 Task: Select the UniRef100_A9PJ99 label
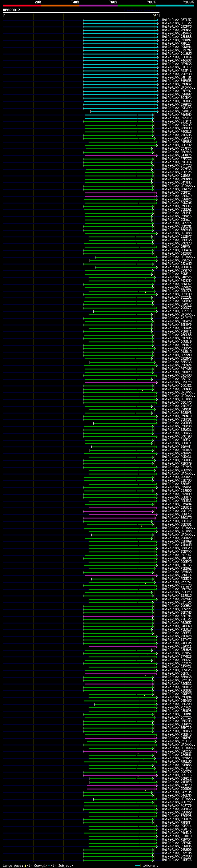(x=177, y=108)
